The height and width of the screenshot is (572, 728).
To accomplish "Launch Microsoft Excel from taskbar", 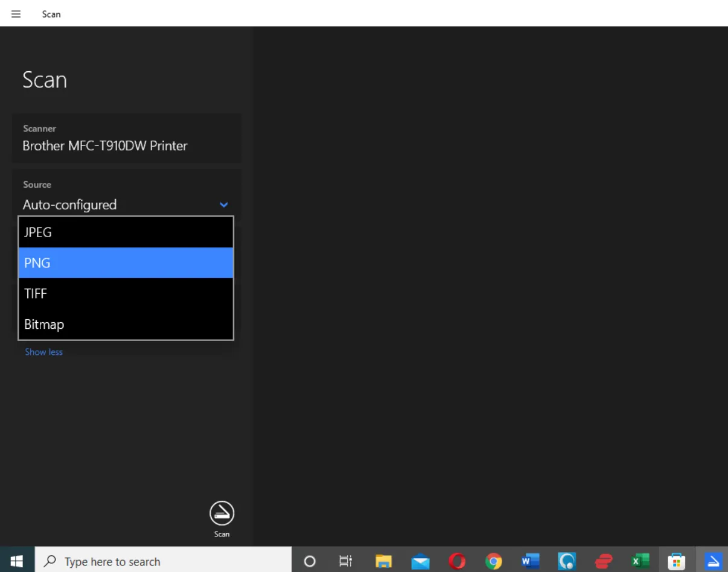I will pos(640,562).
